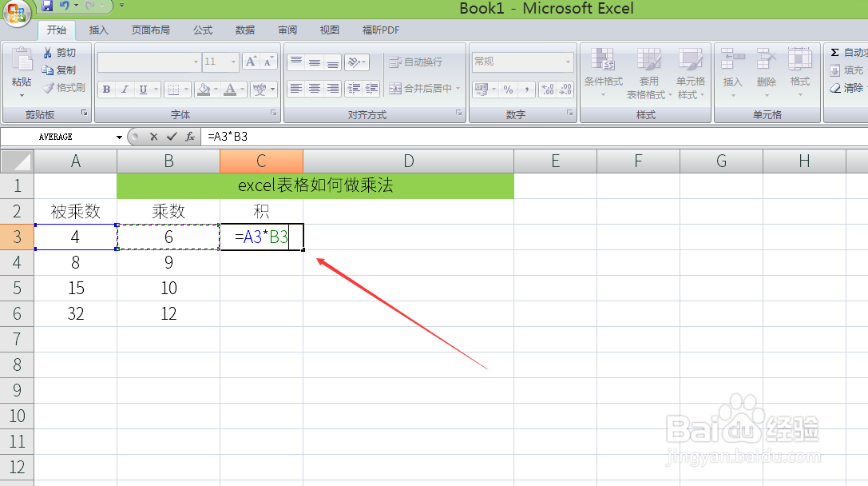
Task: Go to the 审阅 tab
Action: (287, 30)
